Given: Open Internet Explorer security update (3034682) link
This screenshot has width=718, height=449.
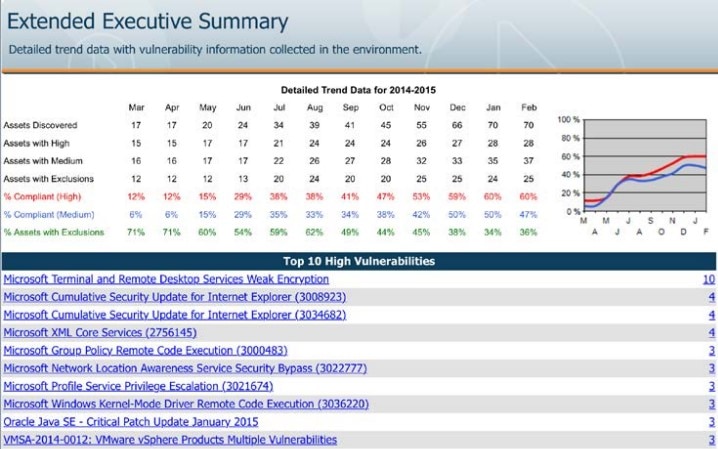Looking at the screenshot, I should pos(175,315).
